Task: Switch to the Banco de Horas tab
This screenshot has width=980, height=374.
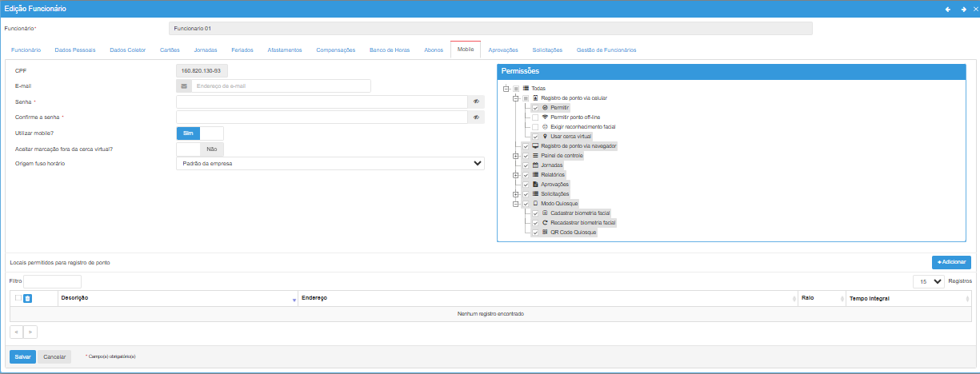Action: (389, 50)
